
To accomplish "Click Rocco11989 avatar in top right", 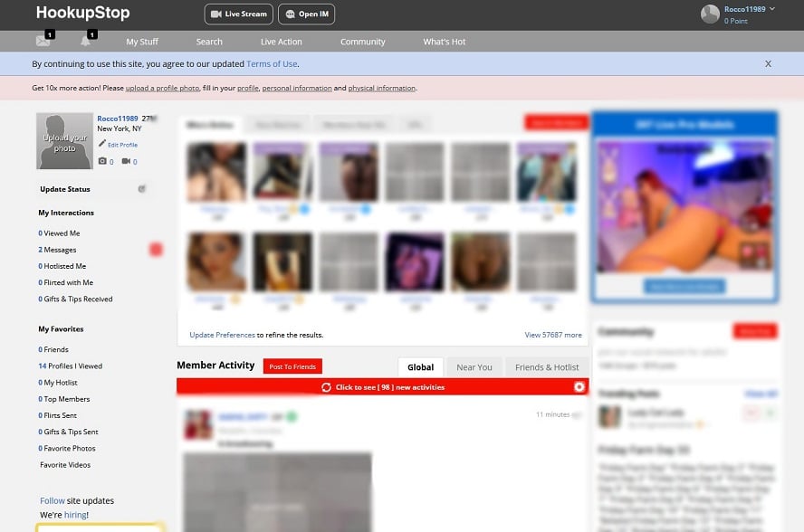I will coord(710,14).
